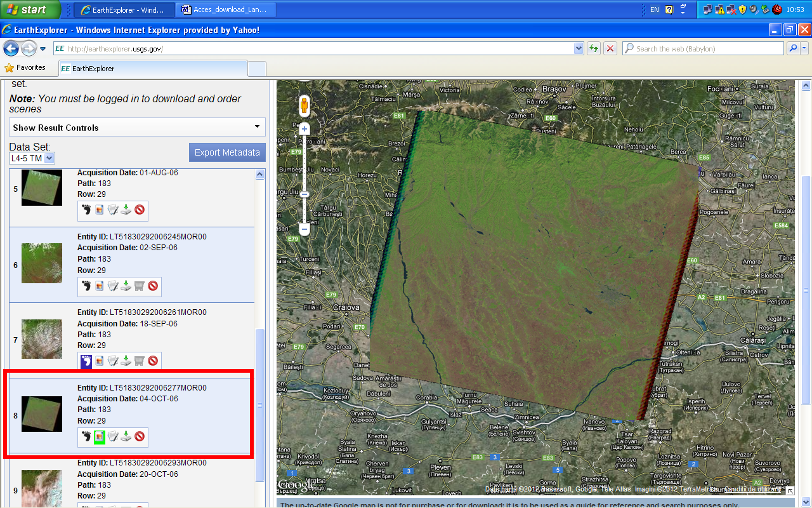Show browse overlay for scene 6
Screen dimensions: 812x508
click(99, 286)
